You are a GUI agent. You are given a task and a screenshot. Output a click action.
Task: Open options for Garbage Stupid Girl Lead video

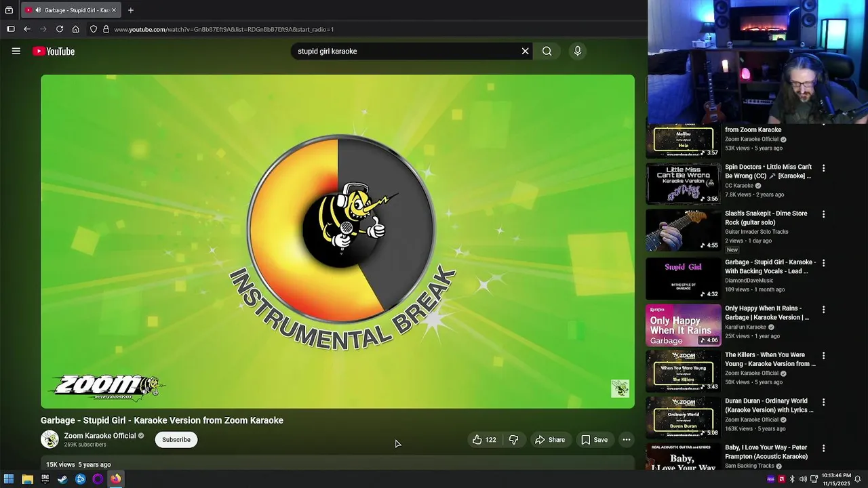click(x=824, y=263)
